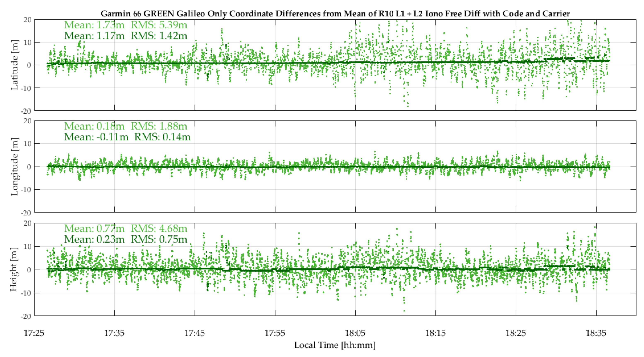
Task: Click the Longitude [m] axis label
Action: pyautogui.click(x=15, y=167)
